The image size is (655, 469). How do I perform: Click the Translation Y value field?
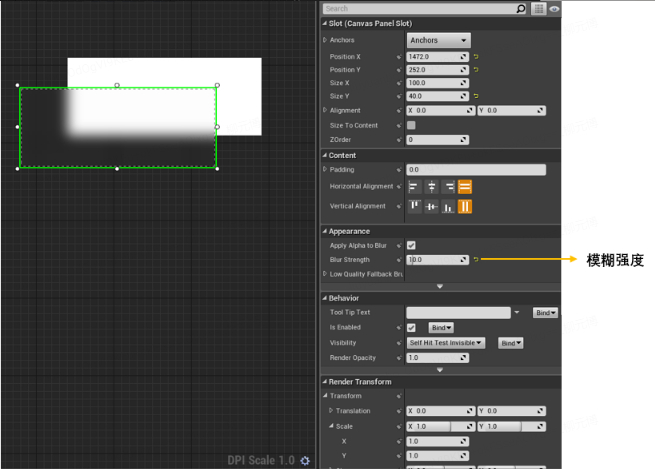(x=512, y=411)
